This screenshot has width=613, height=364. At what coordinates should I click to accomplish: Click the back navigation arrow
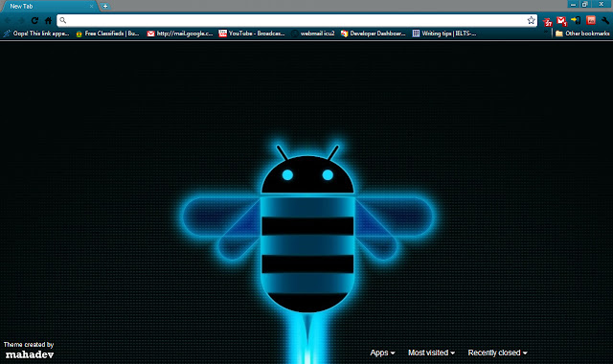(x=8, y=21)
